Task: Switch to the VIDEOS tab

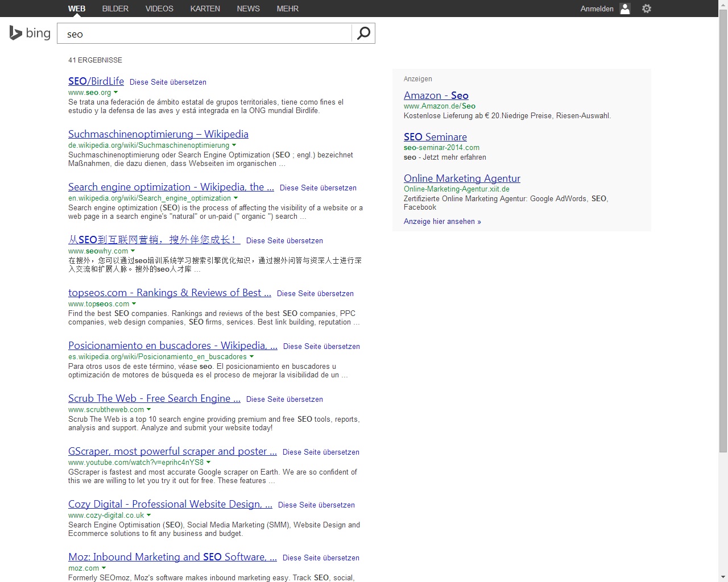Action: [x=159, y=9]
